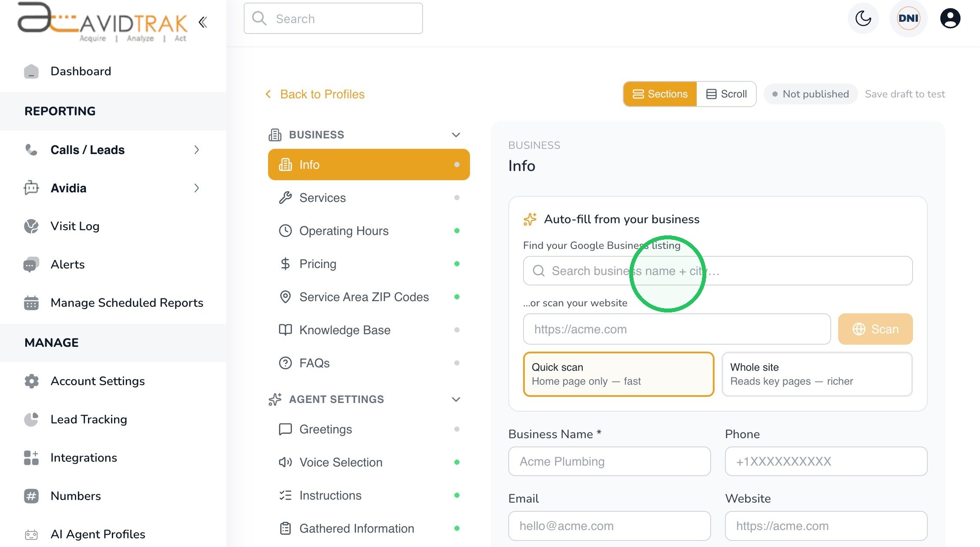
Task: Go back to Profiles
Action: (x=315, y=94)
